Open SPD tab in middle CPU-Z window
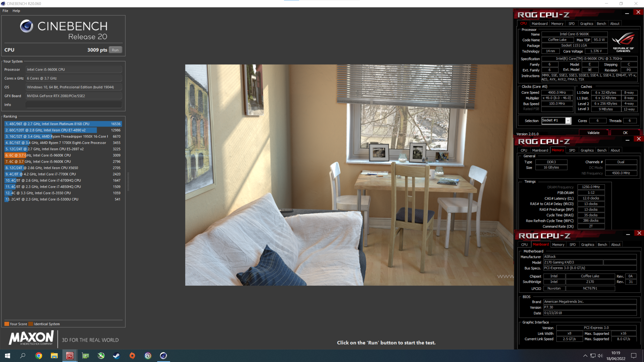 point(572,150)
